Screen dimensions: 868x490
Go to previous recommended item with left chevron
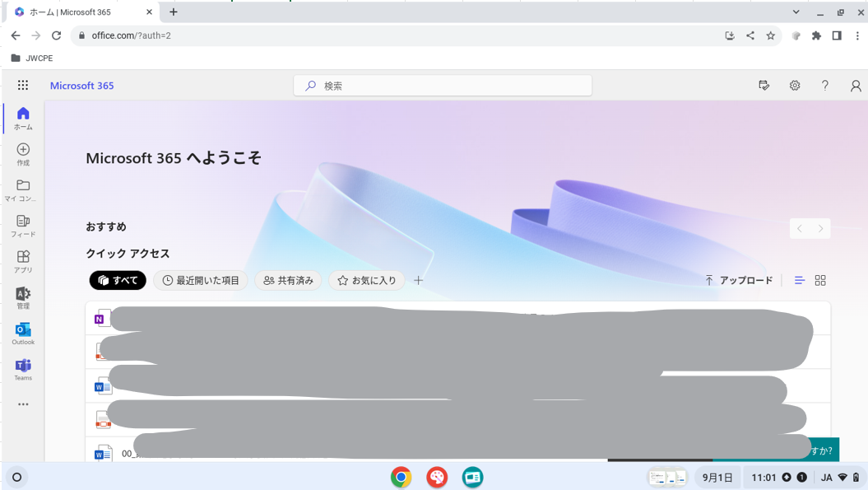pyautogui.click(x=800, y=228)
